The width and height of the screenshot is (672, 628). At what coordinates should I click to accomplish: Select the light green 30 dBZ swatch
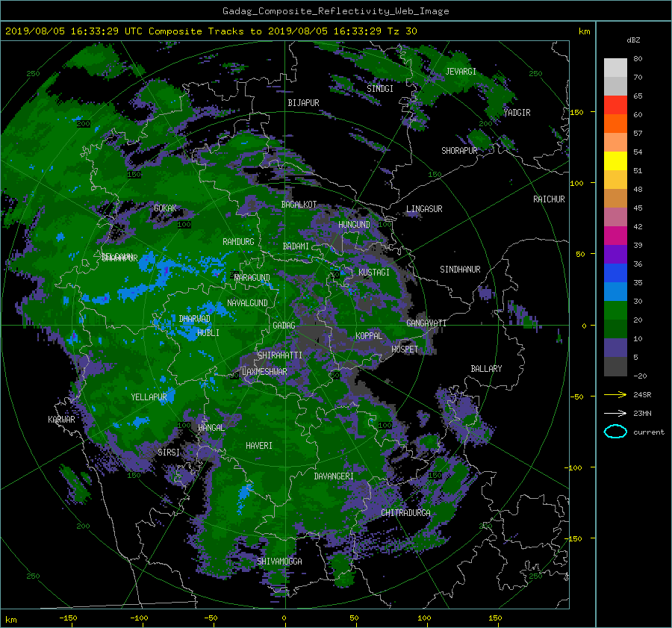coord(615,311)
